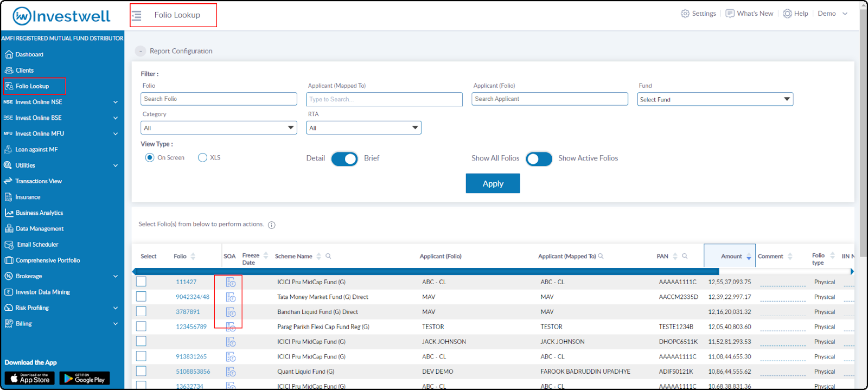
Task: Open SOA icon for folio 123456789
Action: click(231, 327)
